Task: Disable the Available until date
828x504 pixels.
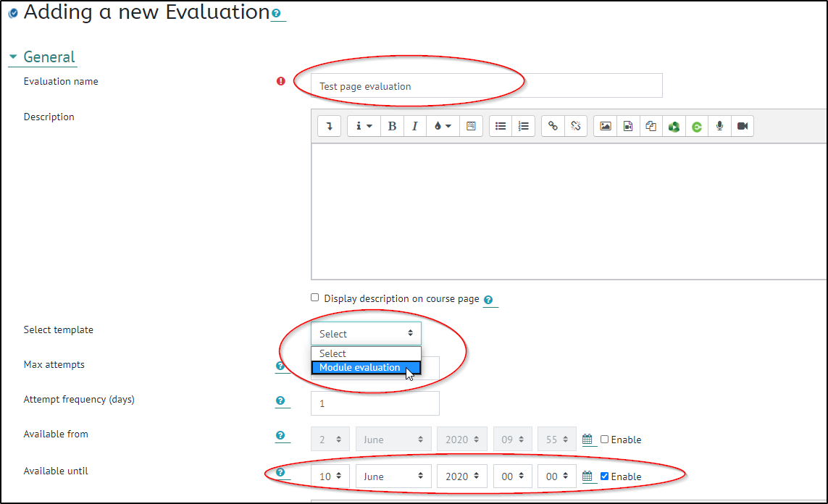Action: click(x=605, y=476)
